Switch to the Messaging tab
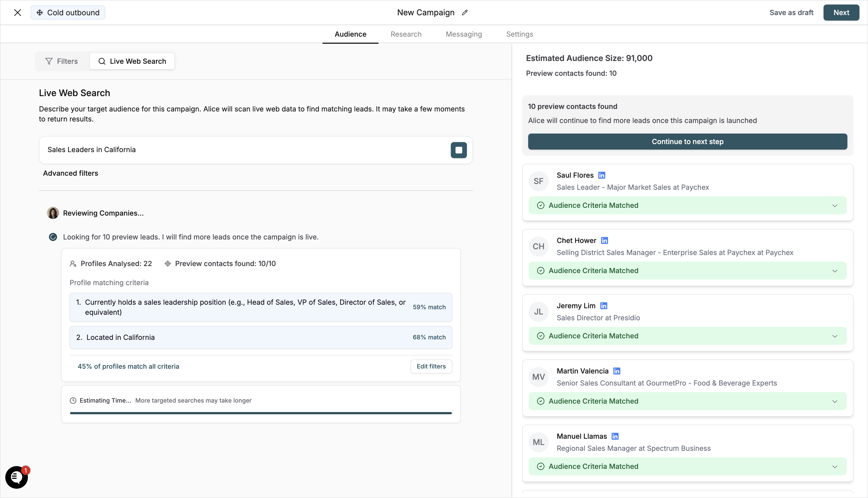 [464, 34]
